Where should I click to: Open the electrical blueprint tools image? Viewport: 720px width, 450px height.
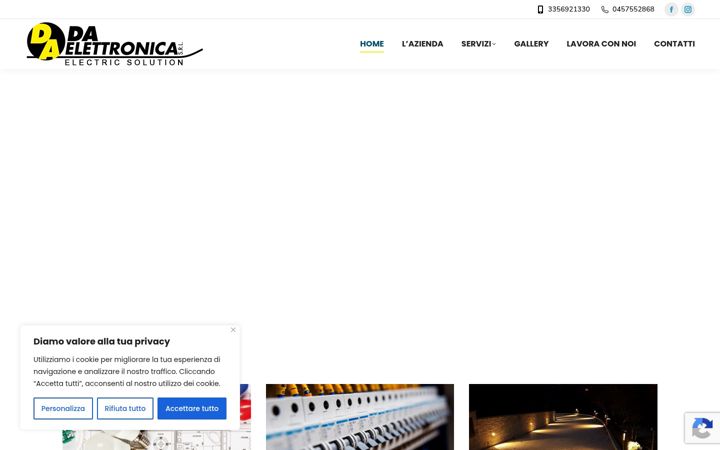(157, 439)
